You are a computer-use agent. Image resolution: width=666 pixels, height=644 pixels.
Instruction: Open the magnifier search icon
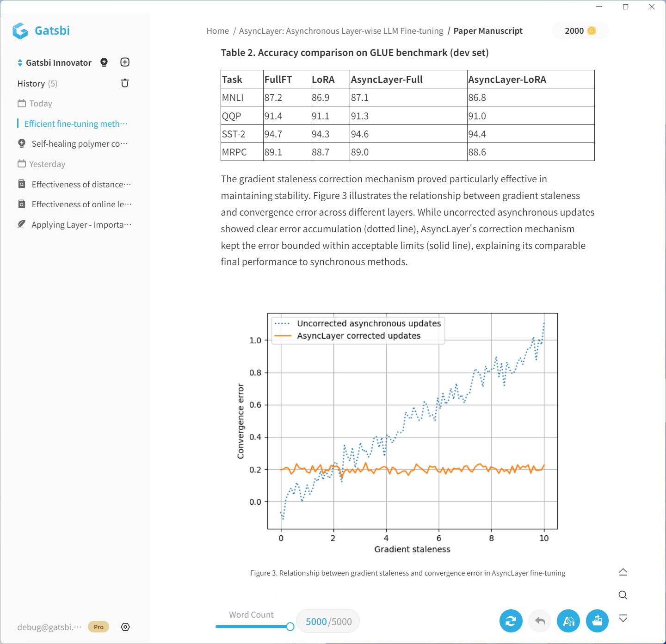pos(623,595)
